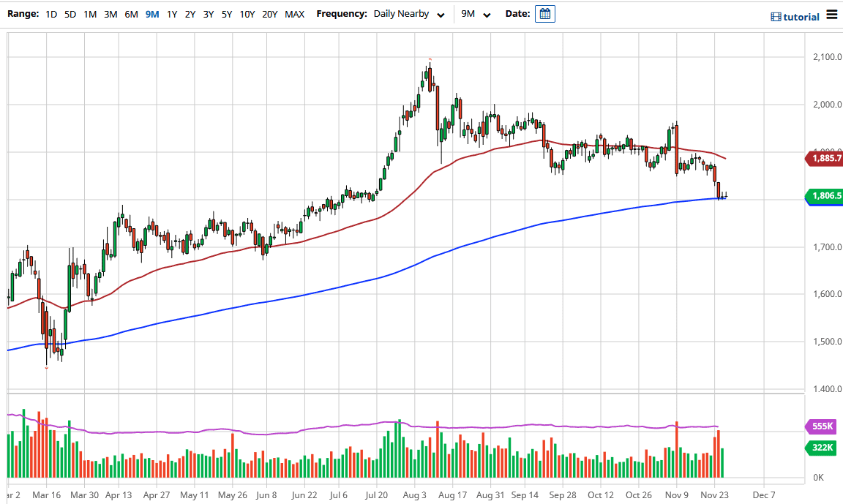The height and width of the screenshot is (504, 843).
Task: Click the Sep 14 date label
Action: tap(525, 495)
